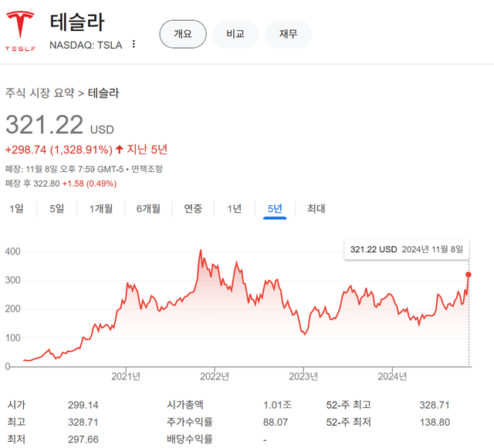This screenshot has width=494, height=448.
Task: Select the 1일 time range
Action: tap(16, 208)
